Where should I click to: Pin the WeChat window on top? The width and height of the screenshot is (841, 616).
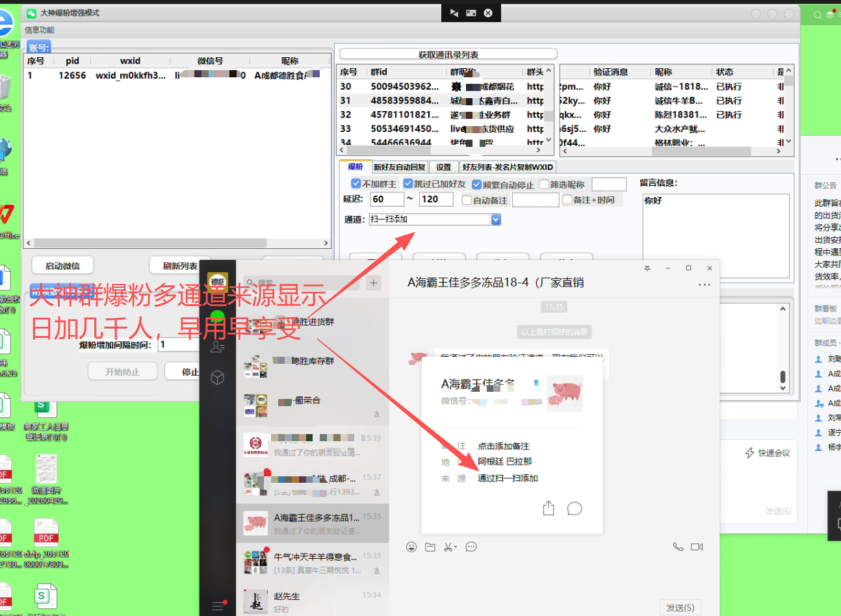coord(647,268)
